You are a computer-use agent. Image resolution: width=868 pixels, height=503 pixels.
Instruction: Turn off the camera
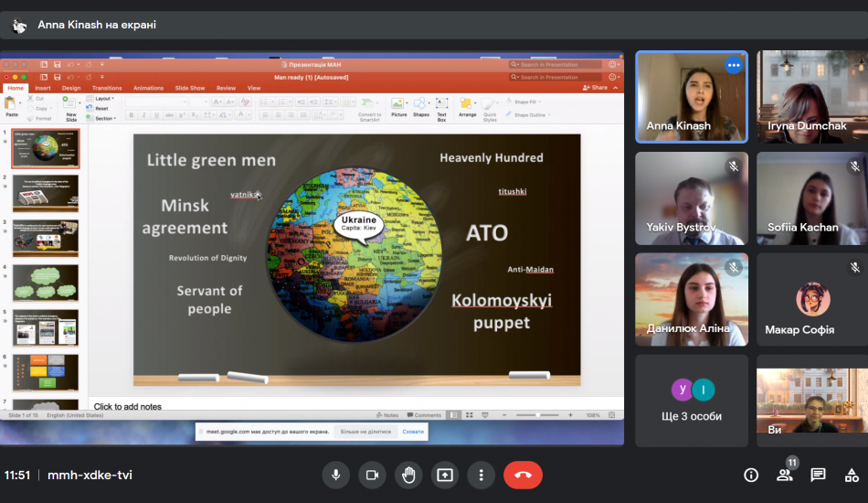[x=372, y=475]
